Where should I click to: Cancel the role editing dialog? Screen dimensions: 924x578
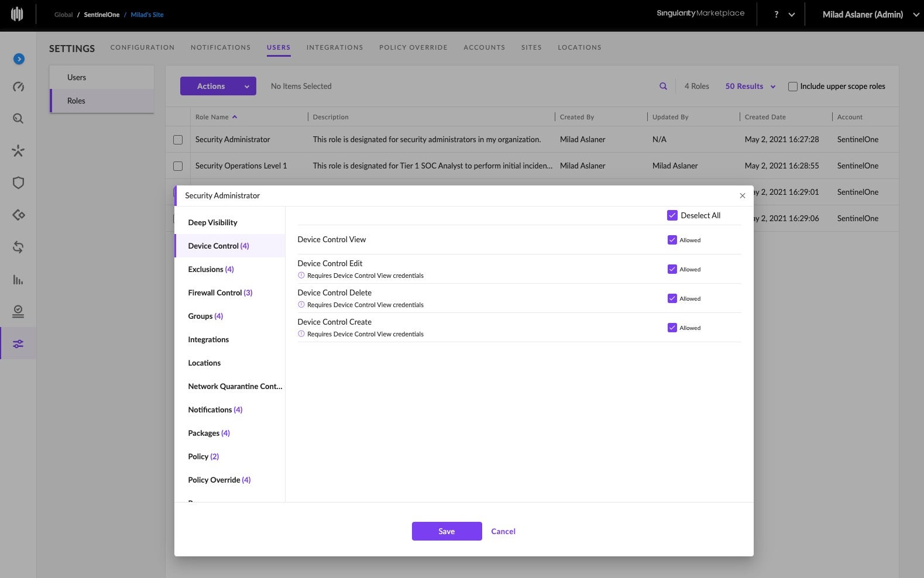(503, 532)
